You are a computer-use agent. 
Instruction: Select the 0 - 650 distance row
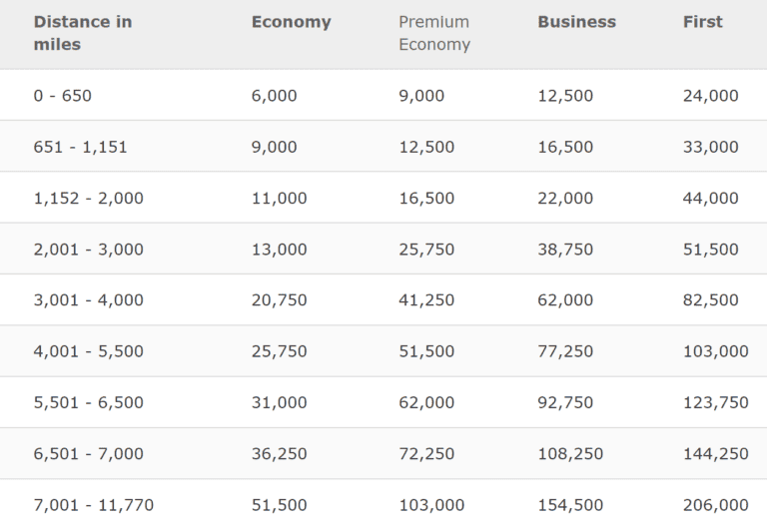(383, 96)
